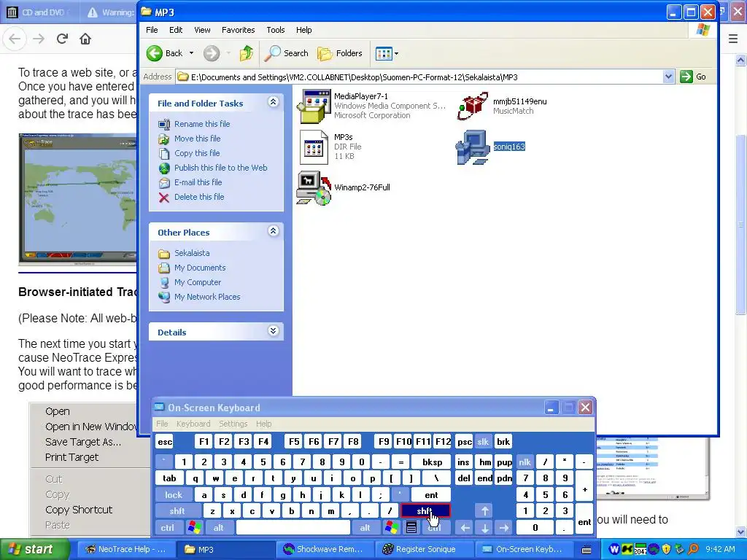This screenshot has width=747, height=560.
Task: Click the application menu key icon
Action: pyautogui.click(x=411, y=528)
